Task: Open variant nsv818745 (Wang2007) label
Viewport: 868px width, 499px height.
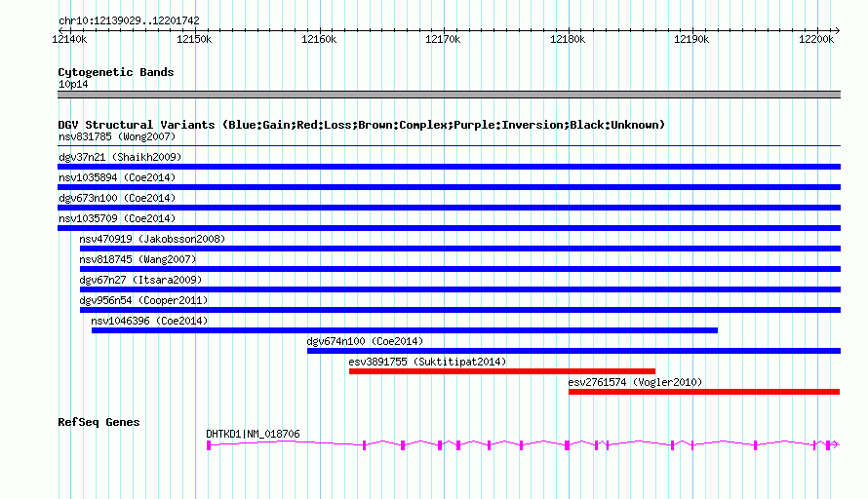Action: coord(138,259)
